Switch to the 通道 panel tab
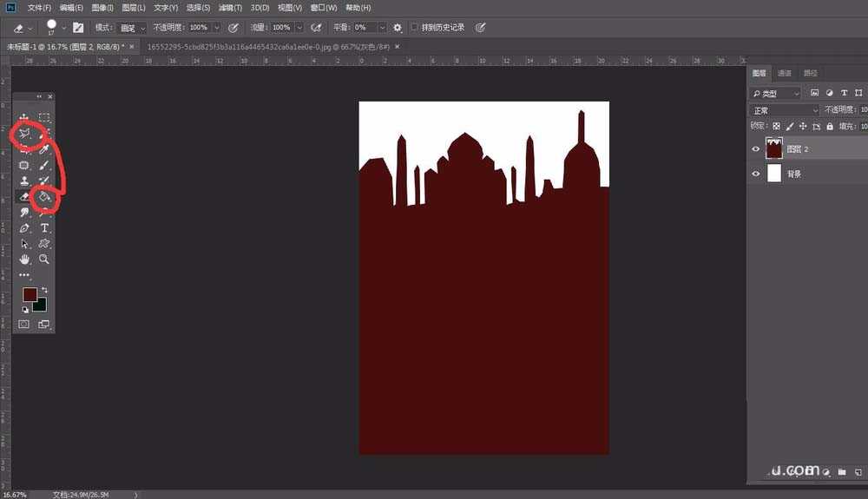Image resolution: width=868 pixels, height=499 pixels. 785,74
